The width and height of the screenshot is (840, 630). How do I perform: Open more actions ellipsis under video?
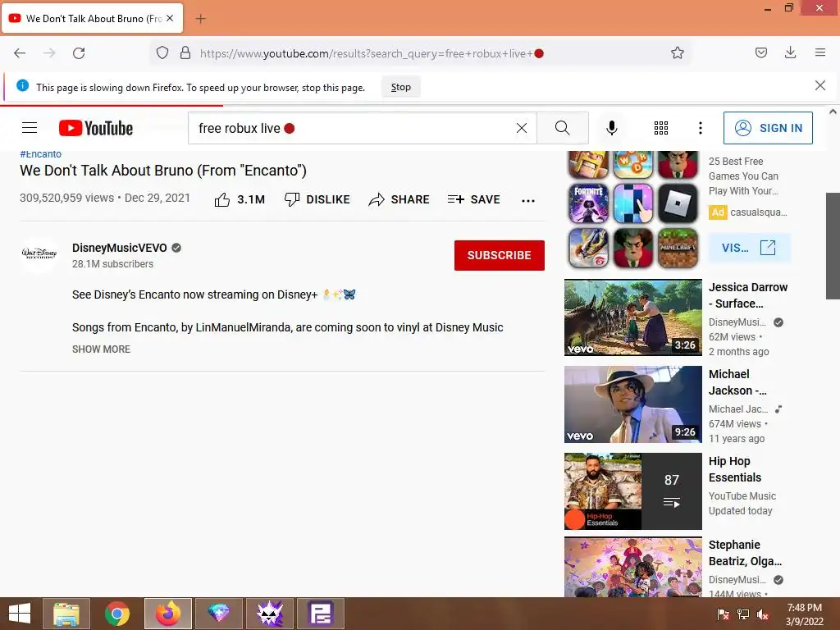[528, 200]
